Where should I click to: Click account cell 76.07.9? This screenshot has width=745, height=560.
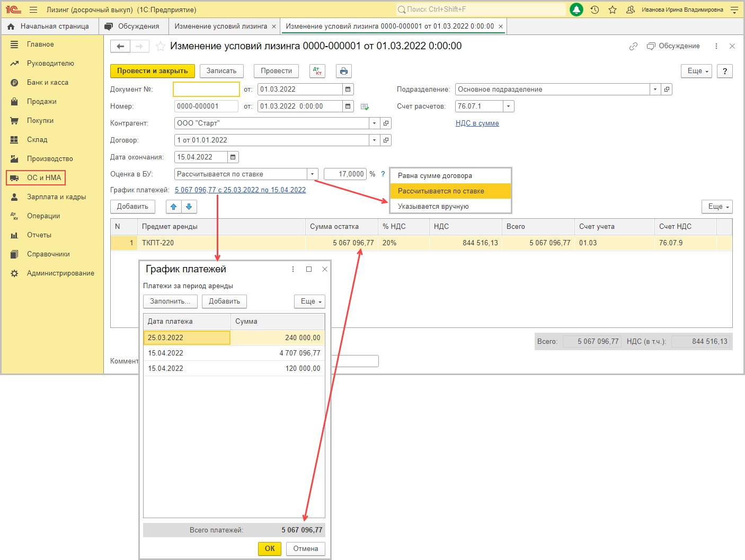(686, 243)
